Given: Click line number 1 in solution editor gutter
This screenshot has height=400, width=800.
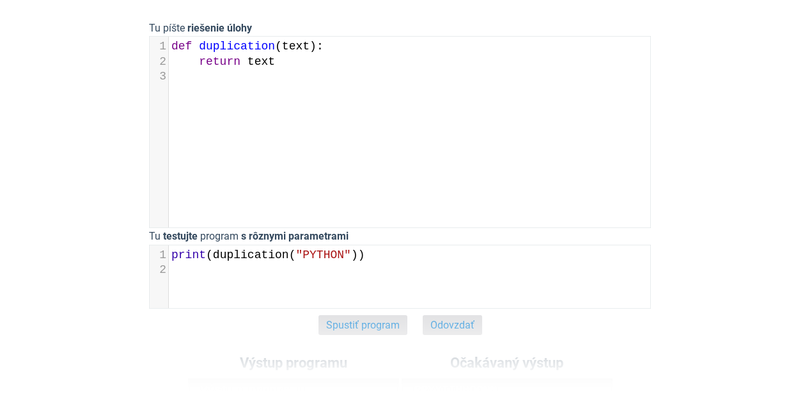Looking at the screenshot, I should (x=162, y=46).
